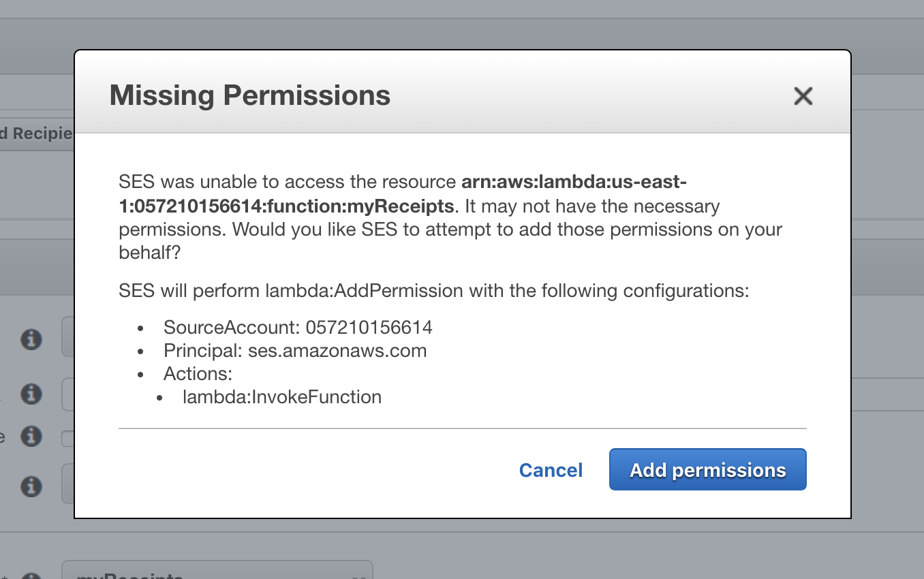Click topmost info icon in dimmed form
924x579 pixels.
tap(31, 339)
